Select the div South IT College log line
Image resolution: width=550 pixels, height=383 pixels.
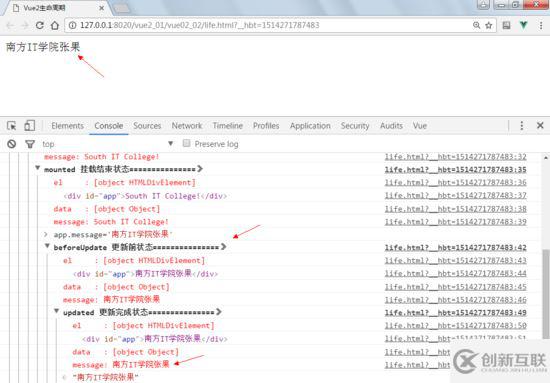[145, 196]
